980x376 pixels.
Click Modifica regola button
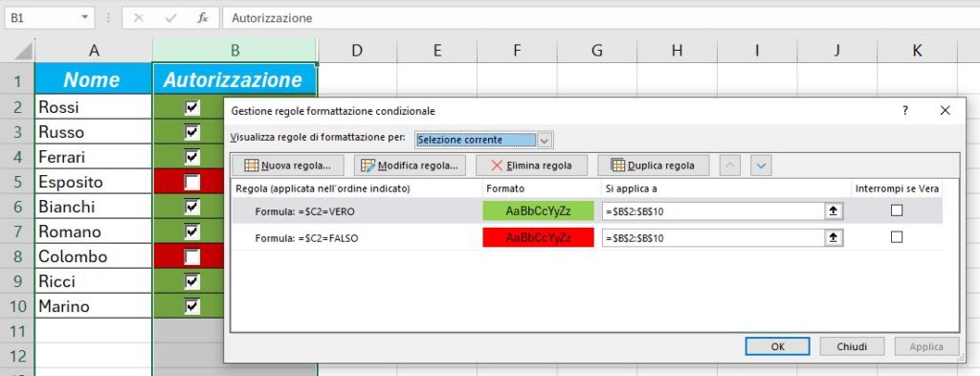click(410, 166)
